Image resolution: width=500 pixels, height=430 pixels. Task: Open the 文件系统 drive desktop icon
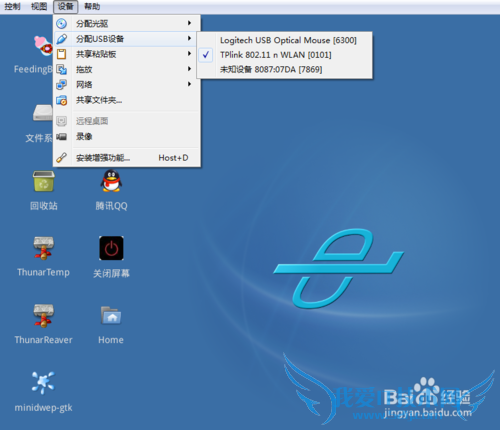[x=43, y=113]
